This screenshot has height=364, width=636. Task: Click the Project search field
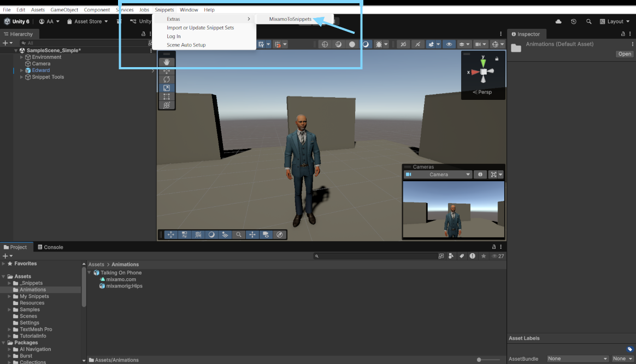click(375, 256)
